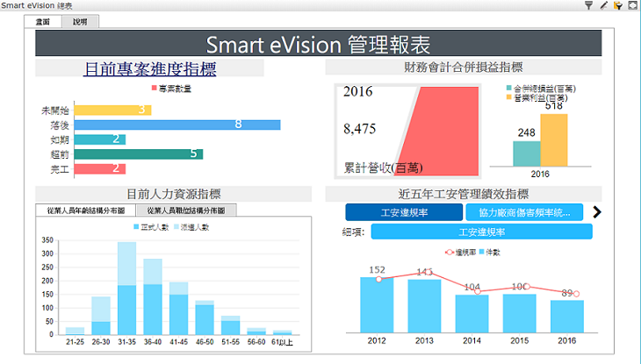
Task: Toggle the 件數 legend entry
Action: coord(490,253)
